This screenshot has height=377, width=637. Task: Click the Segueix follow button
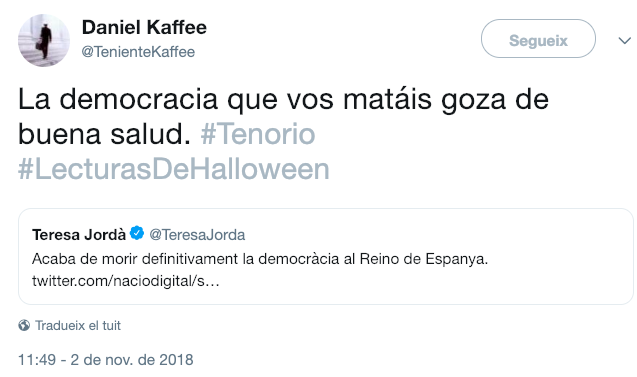(538, 39)
